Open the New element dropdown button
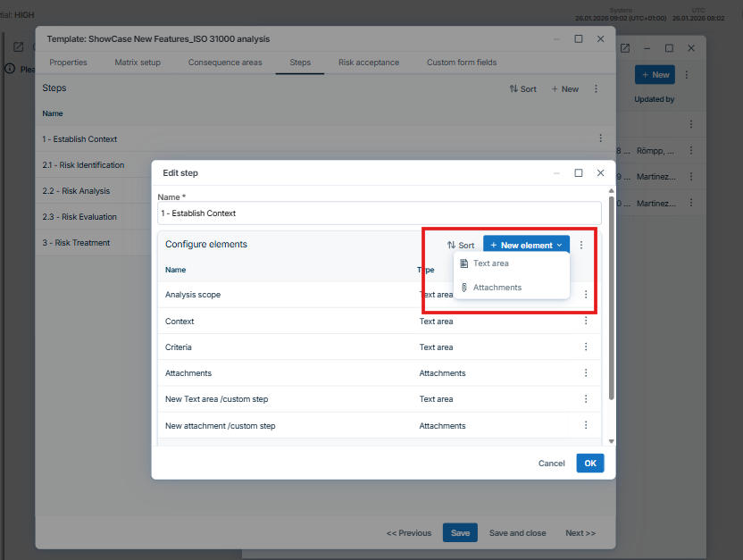Screen dimensions: 743x560 point(526,245)
